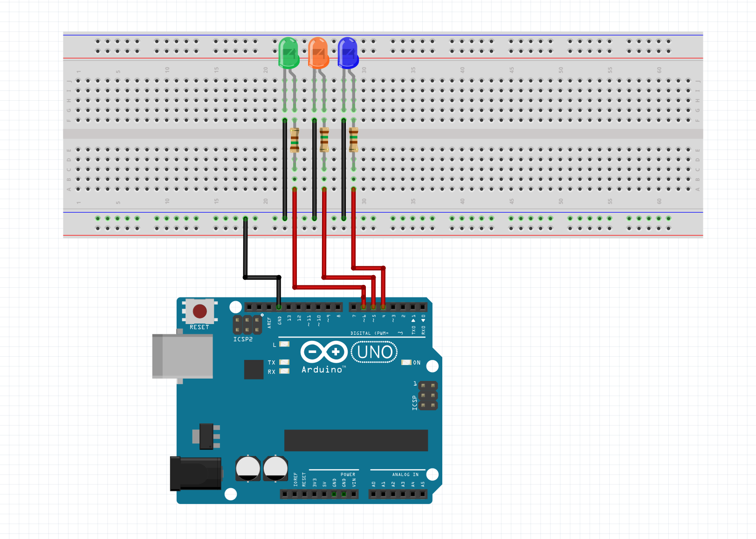The width and height of the screenshot is (756, 539).
Task: Select the black jumper wire under the green LED
Action: tap(285, 169)
